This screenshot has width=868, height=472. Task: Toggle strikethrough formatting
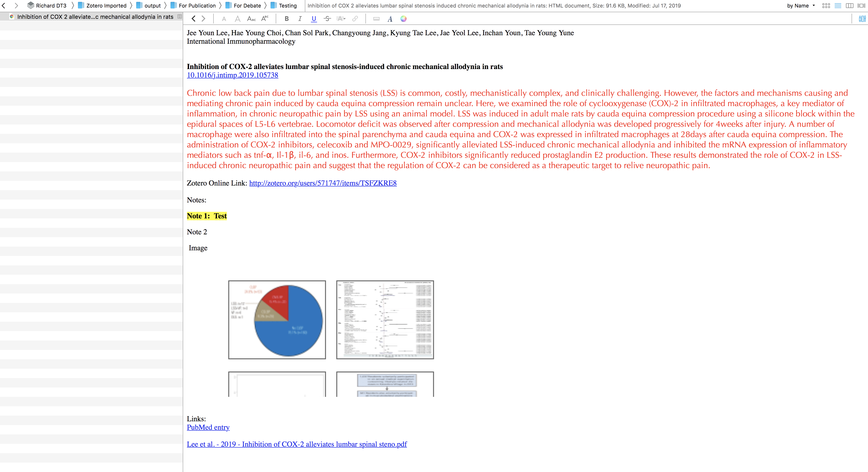[x=327, y=19]
